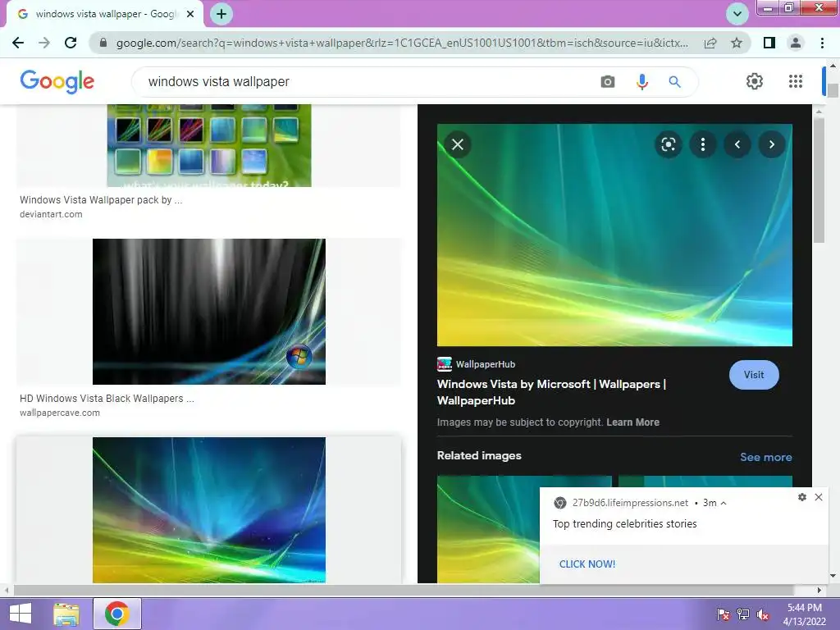This screenshot has width=840, height=630.
Task: Open the Google apps grid
Action: 796,81
